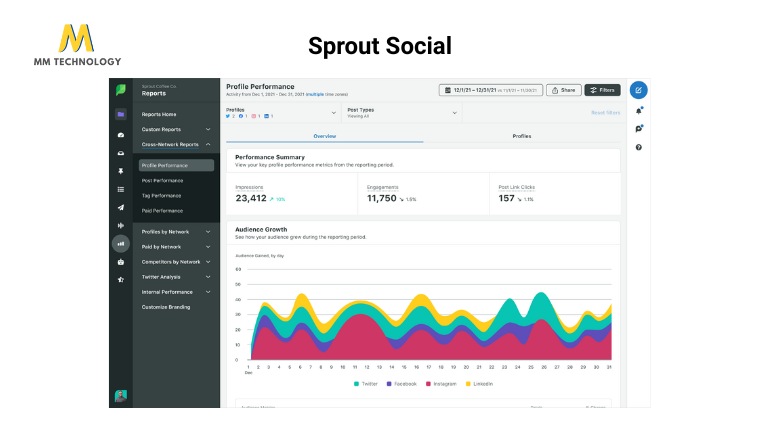Open the Post Types dropdown

(402, 113)
